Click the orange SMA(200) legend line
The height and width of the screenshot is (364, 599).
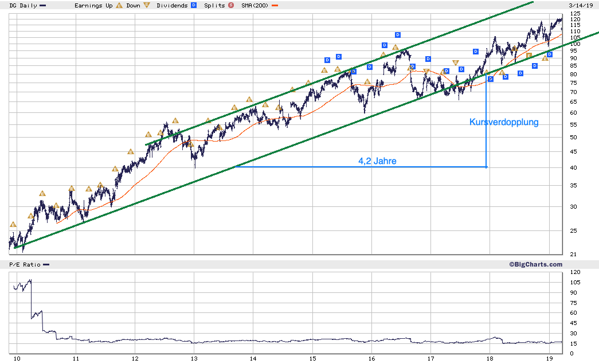(275, 6)
